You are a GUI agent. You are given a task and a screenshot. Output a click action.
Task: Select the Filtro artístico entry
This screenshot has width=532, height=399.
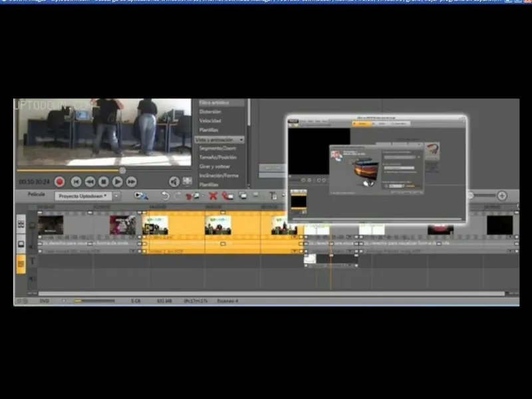click(214, 102)
